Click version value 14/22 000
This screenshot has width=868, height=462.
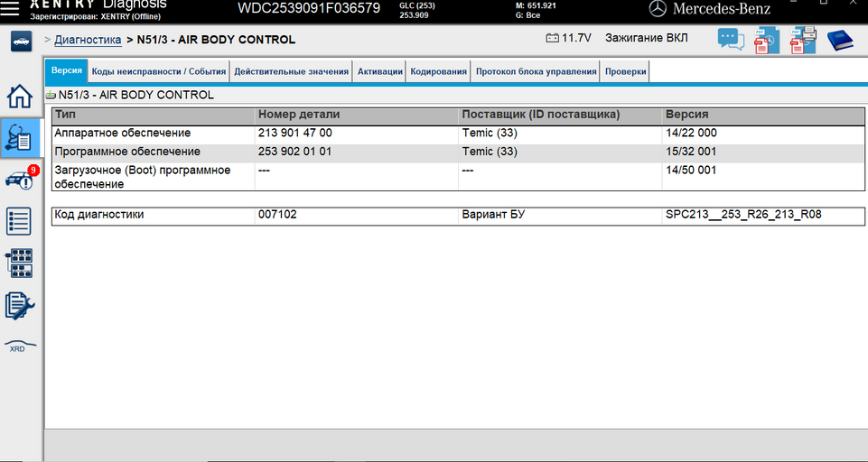click(x=691, y=134)
